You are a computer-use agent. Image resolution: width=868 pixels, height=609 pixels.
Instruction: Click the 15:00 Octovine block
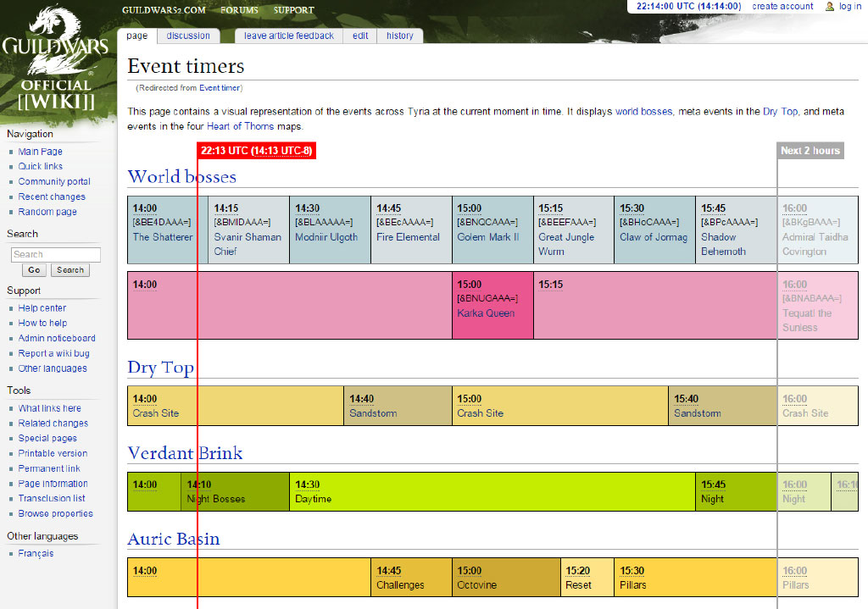click(x=506, y=578)
